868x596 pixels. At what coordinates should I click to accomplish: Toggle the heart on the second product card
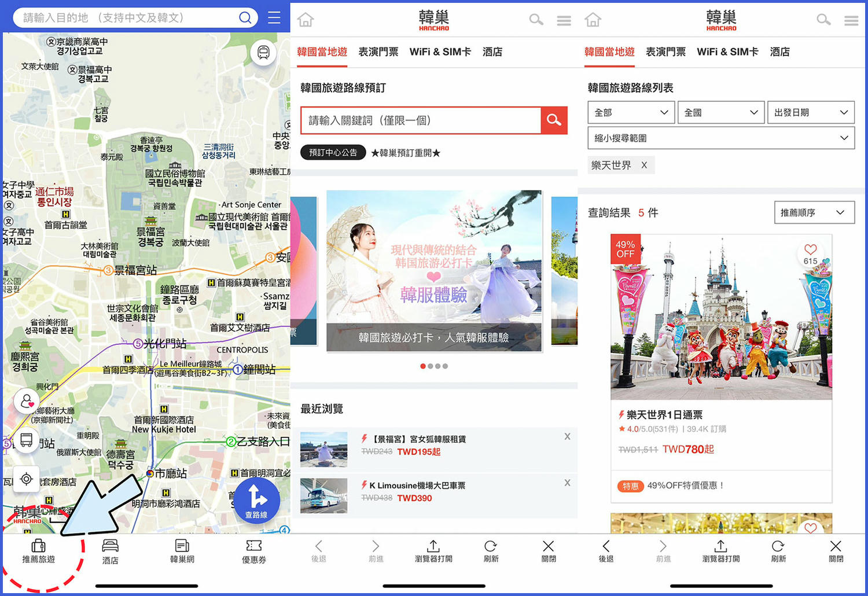click(x=811, y=528)
